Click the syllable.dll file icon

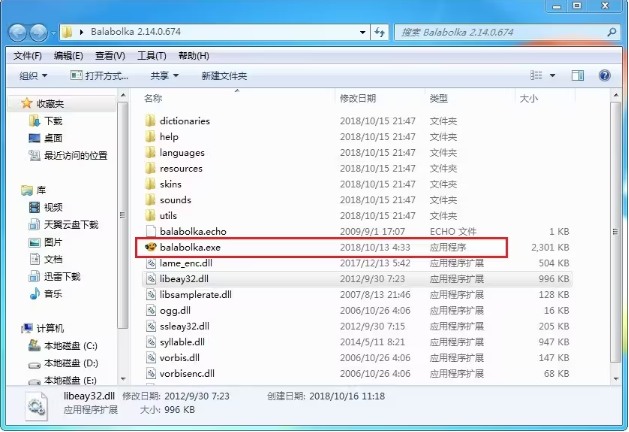(x=150, y=342)
